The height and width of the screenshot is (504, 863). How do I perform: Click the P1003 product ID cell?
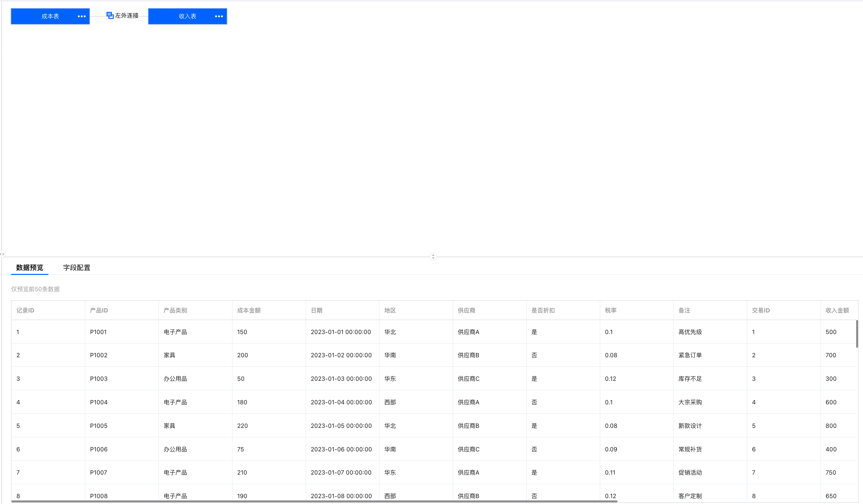(99, 379)
